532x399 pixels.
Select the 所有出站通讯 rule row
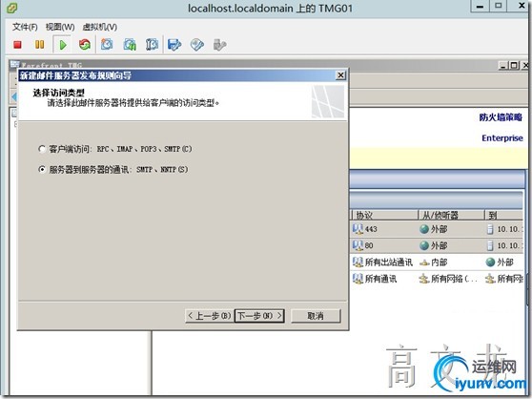(438, 262)
